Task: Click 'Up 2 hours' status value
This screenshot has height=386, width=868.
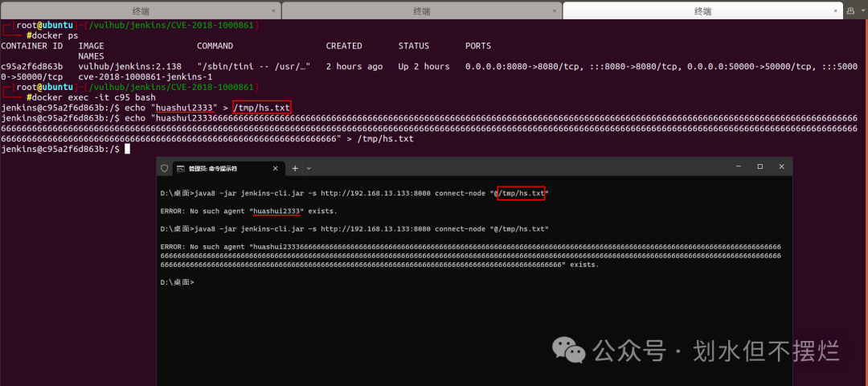Action: (424, 67)
